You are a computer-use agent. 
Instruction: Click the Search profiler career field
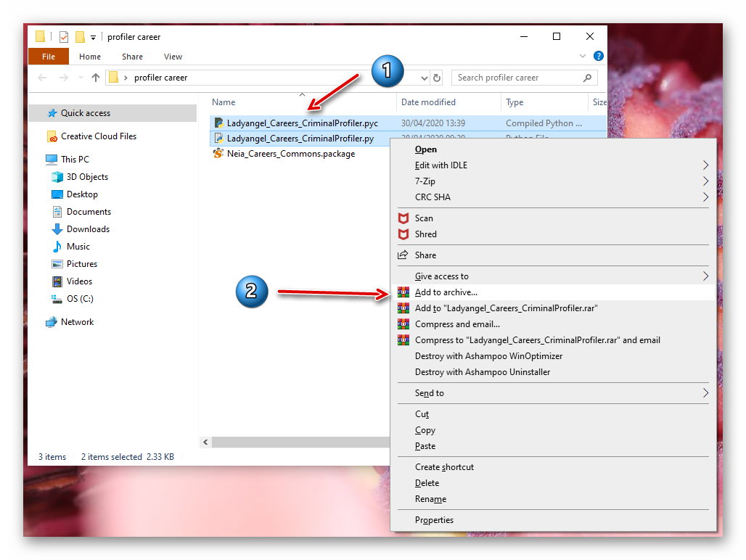click(x=515, y=78)
